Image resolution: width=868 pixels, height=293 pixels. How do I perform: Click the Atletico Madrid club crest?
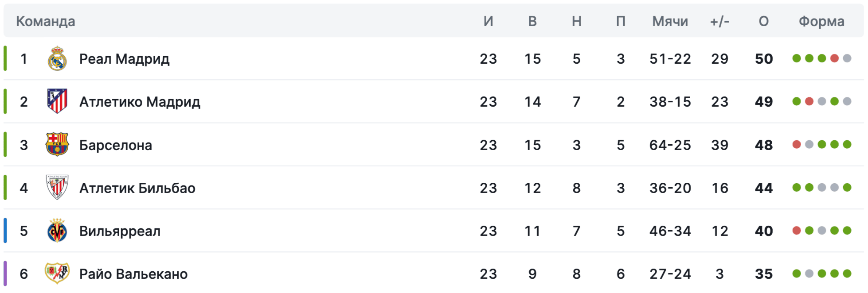click(57, 101)
